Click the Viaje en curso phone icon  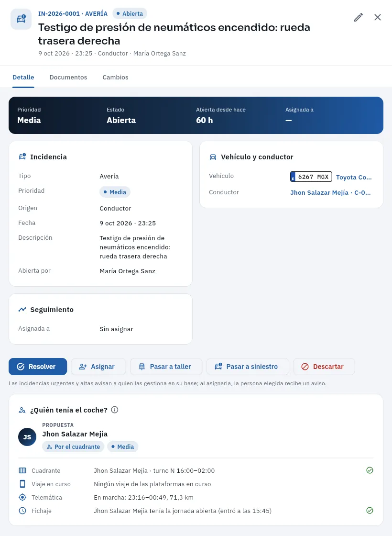pos(22,484)
